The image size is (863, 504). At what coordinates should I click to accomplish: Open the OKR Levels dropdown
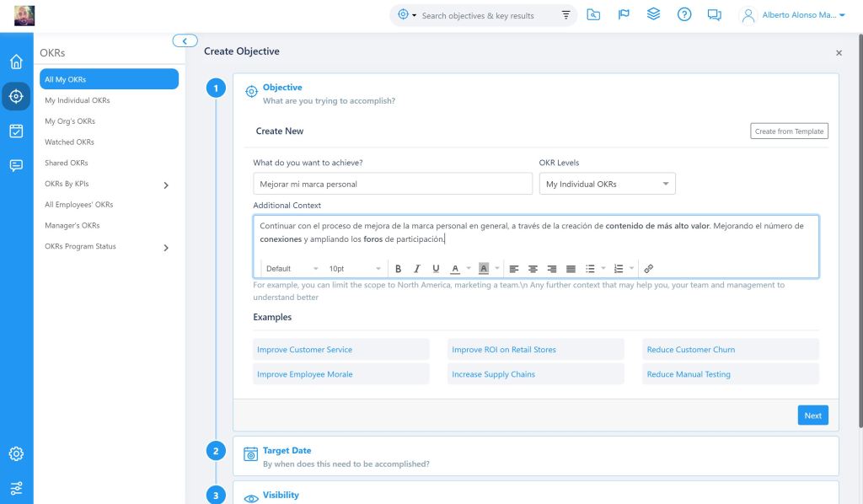click(x=607, y=184)
